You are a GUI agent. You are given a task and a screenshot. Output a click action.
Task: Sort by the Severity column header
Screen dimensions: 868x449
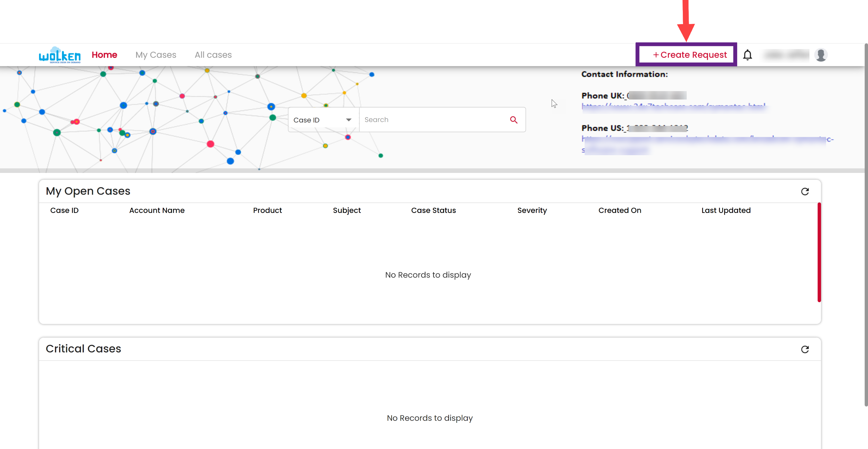[x=532, y=210]
